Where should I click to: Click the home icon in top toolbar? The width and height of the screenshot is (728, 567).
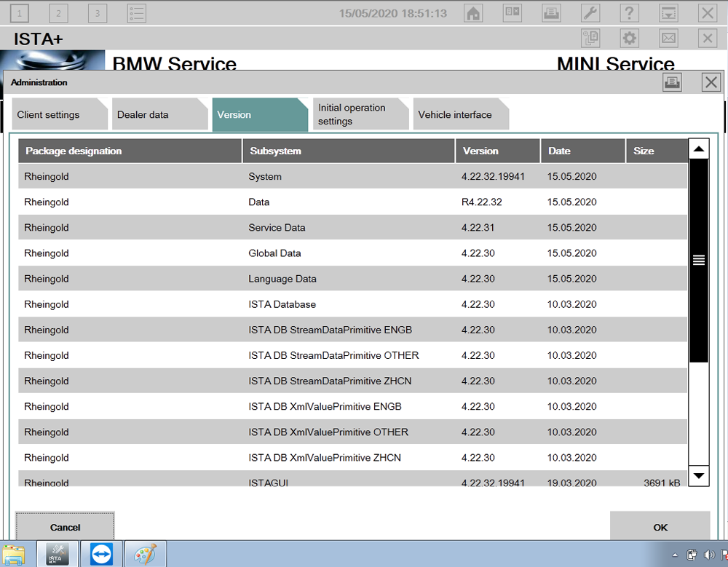coord(473,13)
